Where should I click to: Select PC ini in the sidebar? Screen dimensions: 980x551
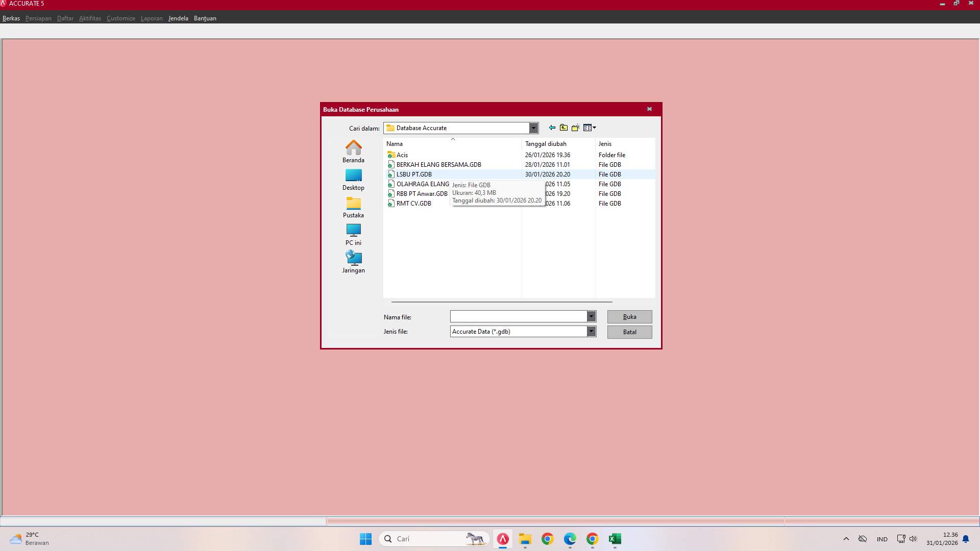pos(353,234)
